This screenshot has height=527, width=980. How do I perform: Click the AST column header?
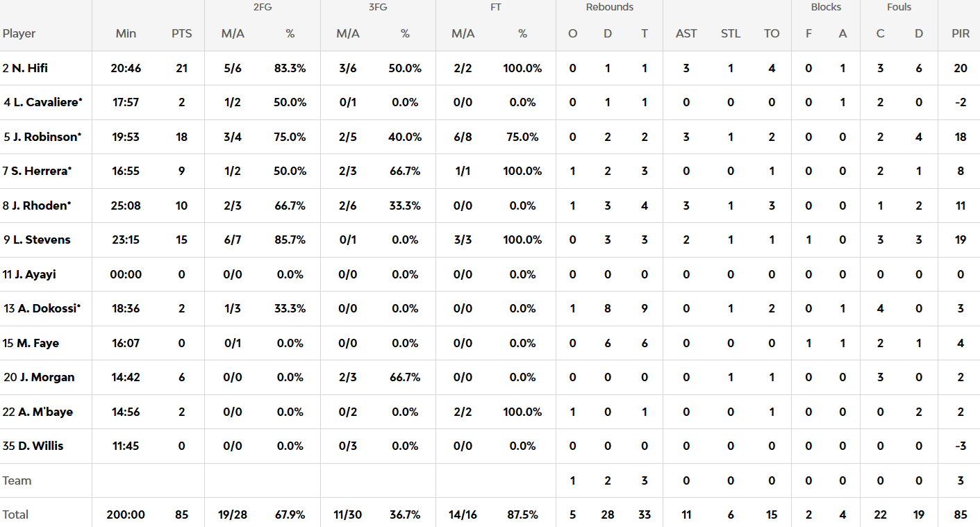click(x=686, y=33)
